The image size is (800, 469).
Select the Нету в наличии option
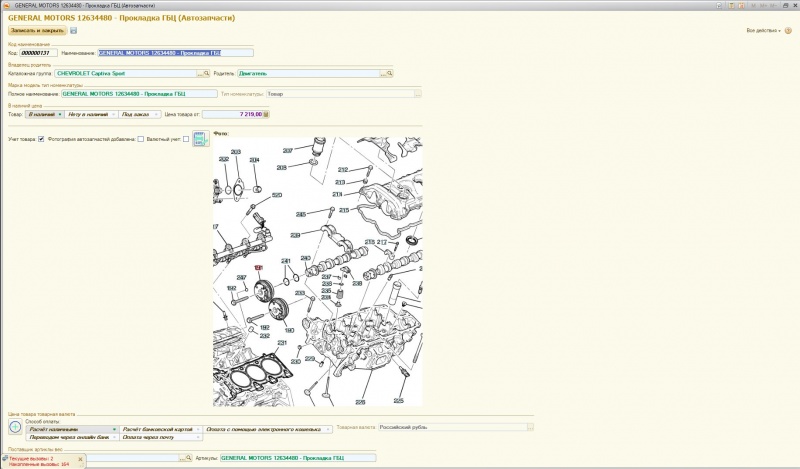92,114
